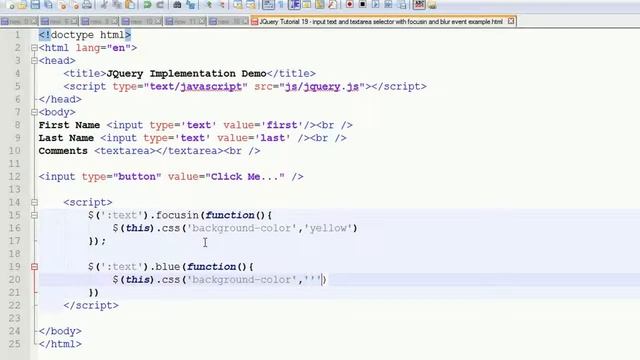Close the jQuery Tutorial 19 tab
The image size is (640, 360).
(x=511, y=21)
